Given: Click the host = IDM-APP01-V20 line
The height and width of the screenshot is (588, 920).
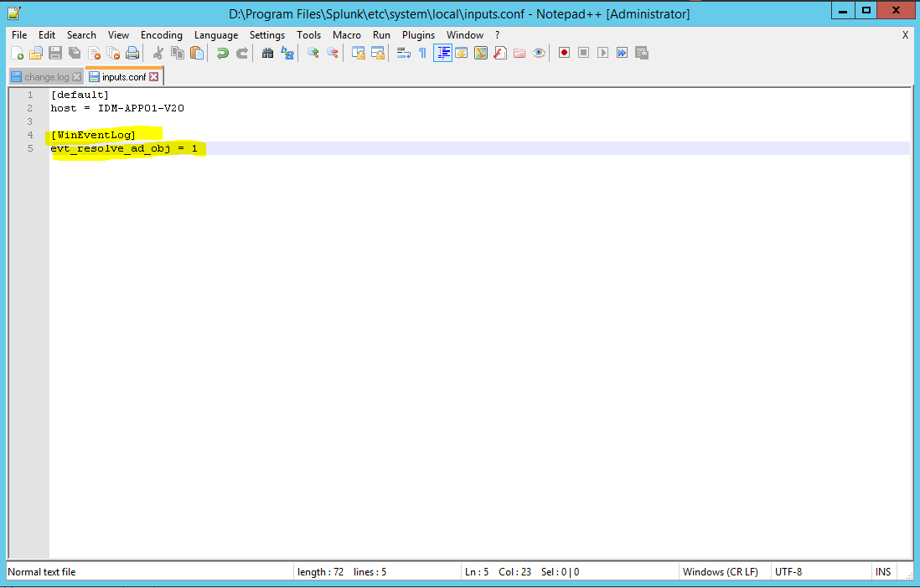Looking at the screenshot, I should [117, 108].
